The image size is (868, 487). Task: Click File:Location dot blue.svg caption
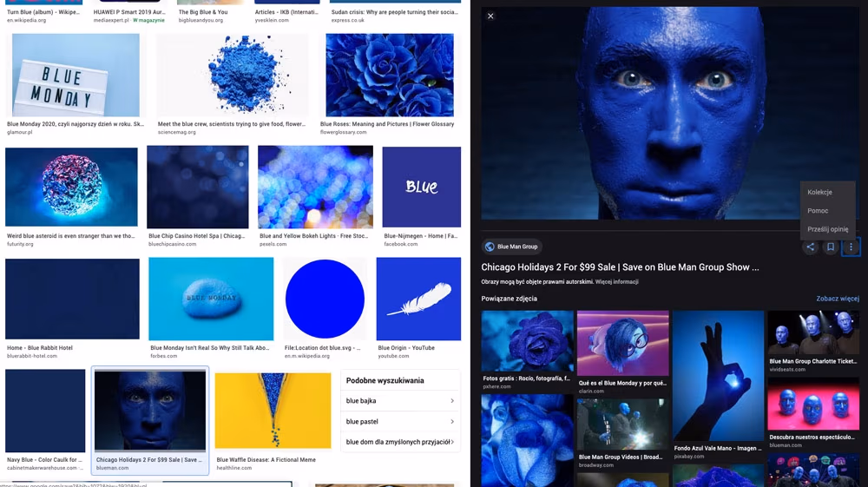coord(322,348)
